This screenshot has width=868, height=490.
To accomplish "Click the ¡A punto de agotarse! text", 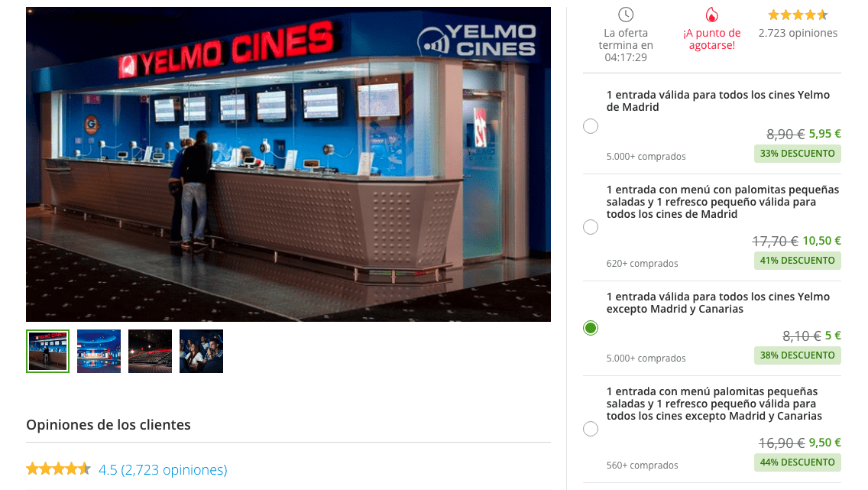I will coord(712,39).
